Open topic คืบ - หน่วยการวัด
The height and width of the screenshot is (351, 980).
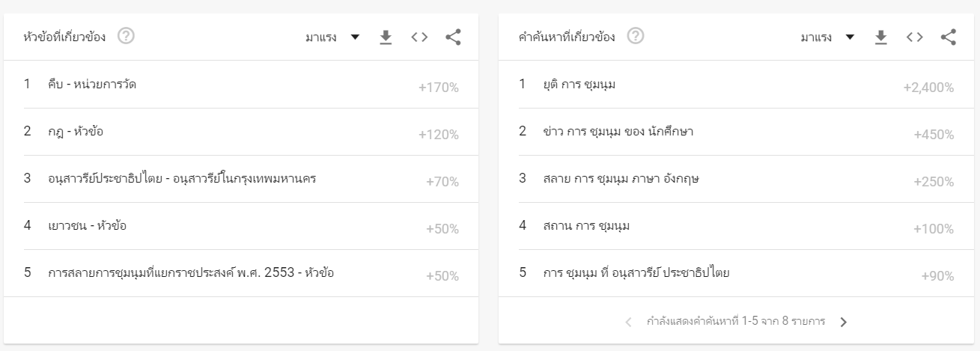point(91,85)
